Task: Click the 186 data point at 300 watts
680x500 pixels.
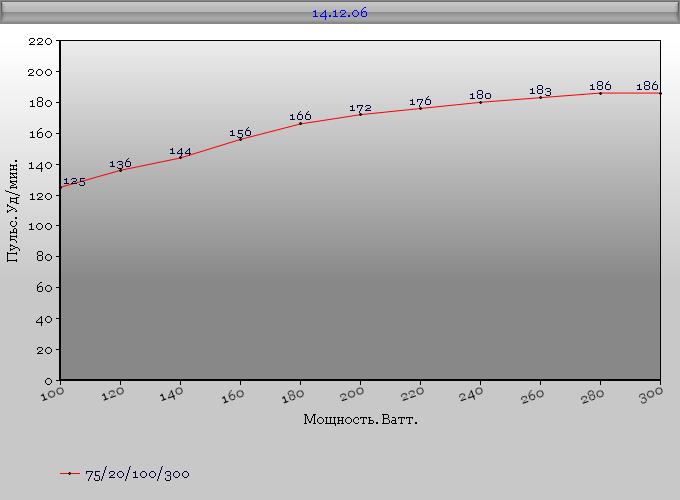Action: coord(660,93)
